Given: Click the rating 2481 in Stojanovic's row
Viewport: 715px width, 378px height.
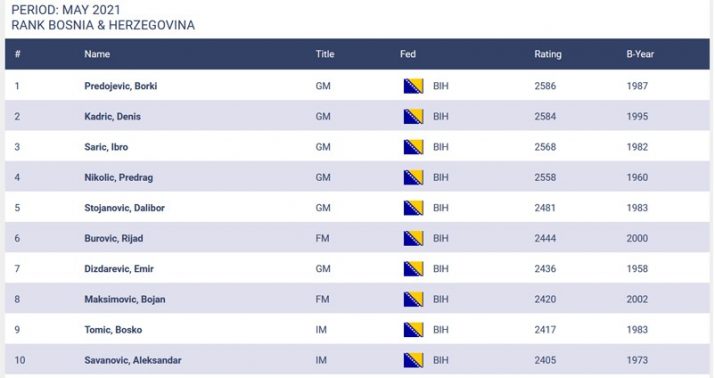Looking at the screenshot, I should [x=545, y=208].
